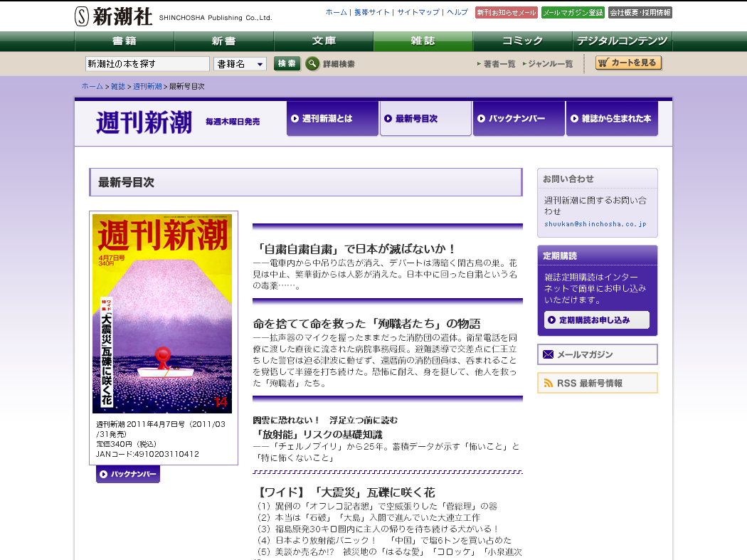Viewport: 747px width, 560px height.
Task: Click the お問い合わせ sidebar heading
Action: pos(568,179)
